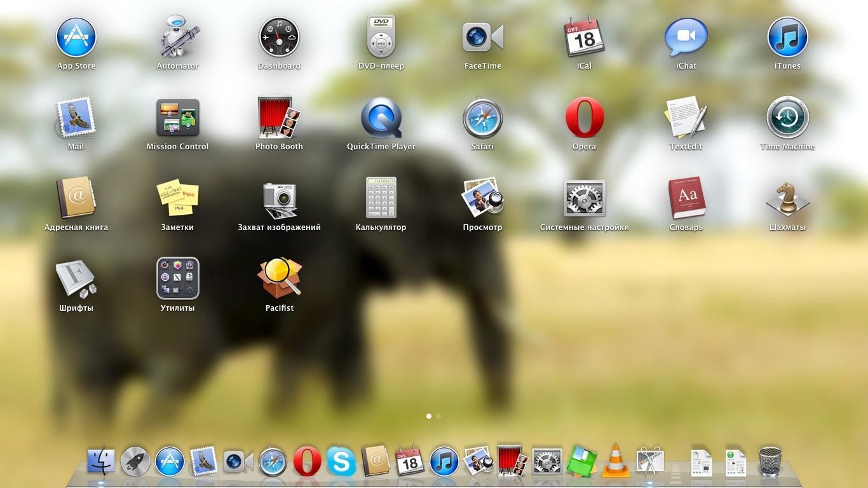
Task: Click scissors screenshot icon in Dock
Action: click(x=649, y=461)
